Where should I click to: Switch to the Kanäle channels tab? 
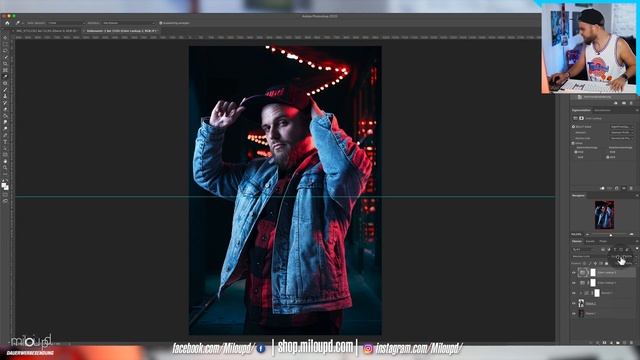590,241
